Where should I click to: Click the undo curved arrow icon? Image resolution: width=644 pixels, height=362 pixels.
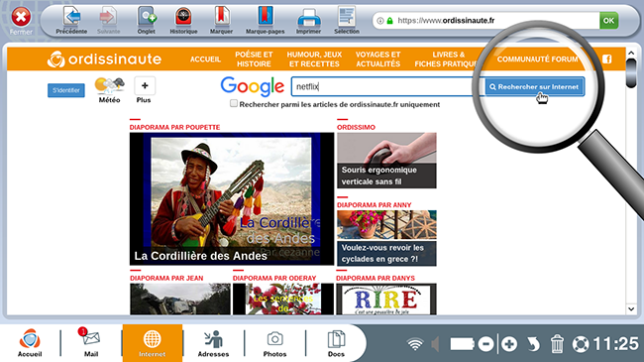pos(533,344)
